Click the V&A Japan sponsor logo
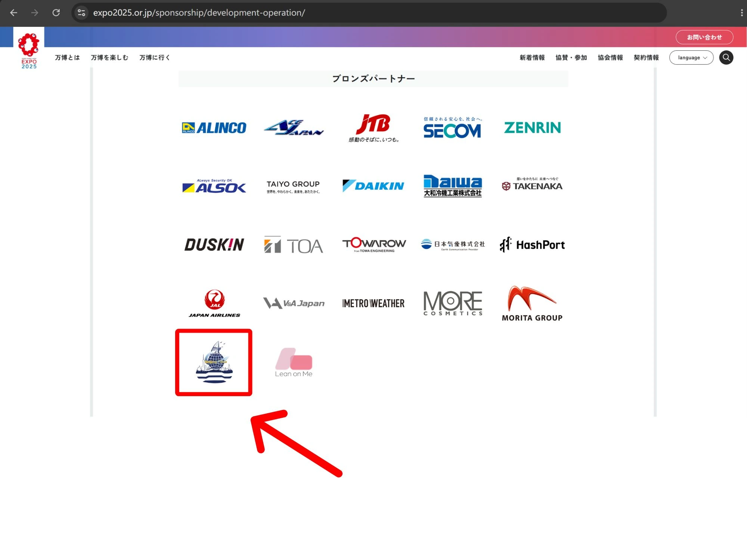Viewport: 747px width, 560px height. (294, 303)
